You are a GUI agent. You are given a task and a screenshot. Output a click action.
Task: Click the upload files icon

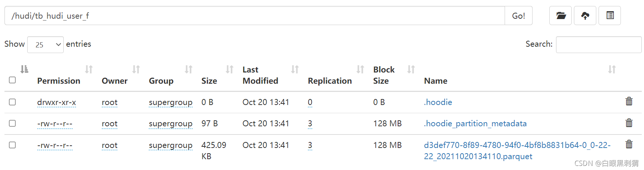click(x=585, y=16)
